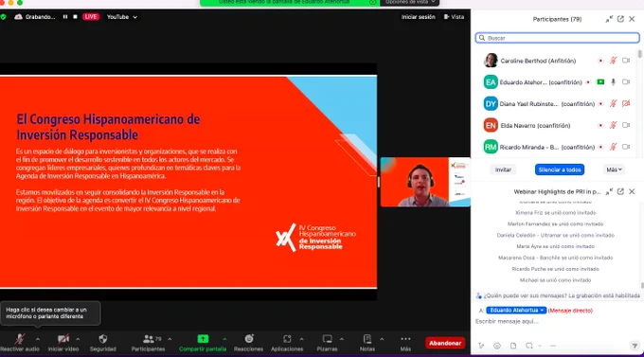Click the divider handle beside speaker video

[x=378, y=182]
